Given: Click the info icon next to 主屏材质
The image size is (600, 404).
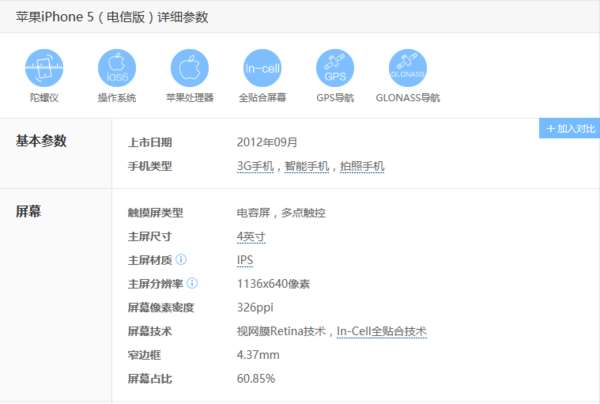Looking at the screenshot, I should (x=181, y=260).
